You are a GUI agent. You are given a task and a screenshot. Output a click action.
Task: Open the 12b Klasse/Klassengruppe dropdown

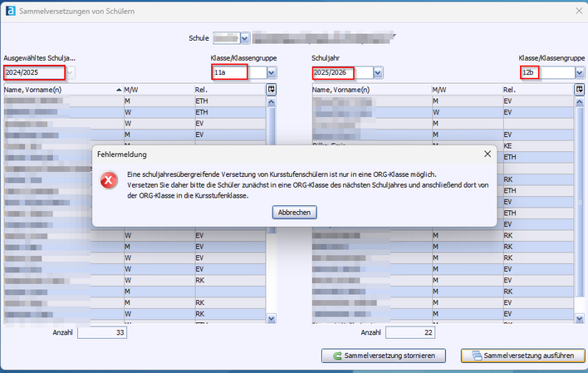(580, 73)
